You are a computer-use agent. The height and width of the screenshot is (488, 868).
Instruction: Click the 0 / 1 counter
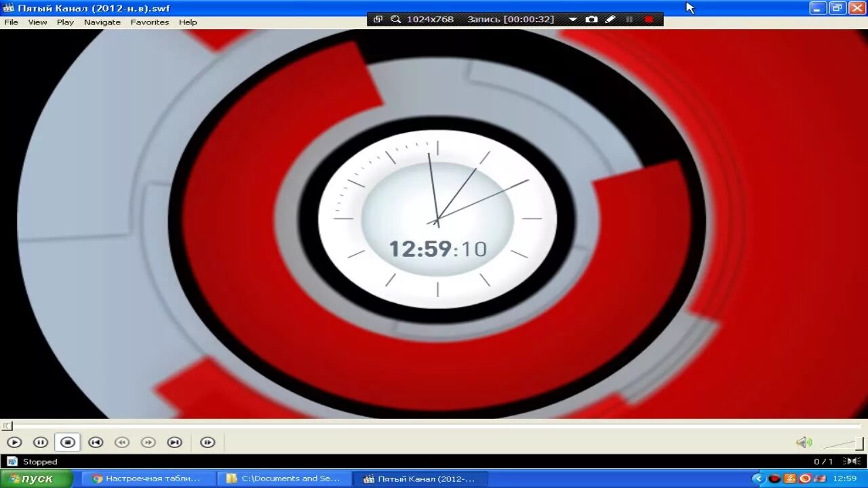coord(823,462)
